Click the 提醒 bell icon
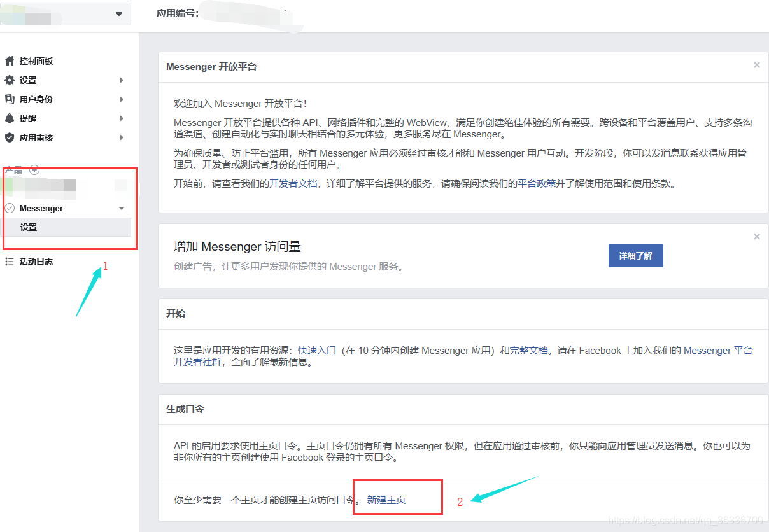Viewport: 769px width, 532px height. pos(10,118)
